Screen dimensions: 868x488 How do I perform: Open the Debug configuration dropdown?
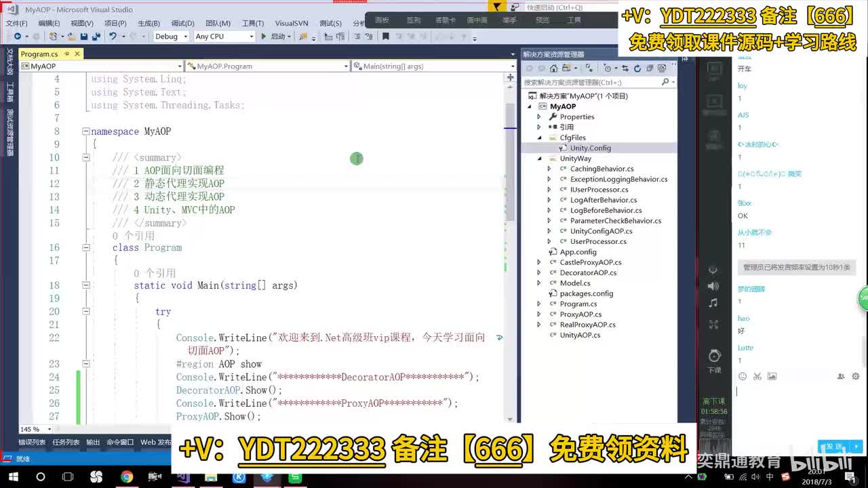point(171,37)
